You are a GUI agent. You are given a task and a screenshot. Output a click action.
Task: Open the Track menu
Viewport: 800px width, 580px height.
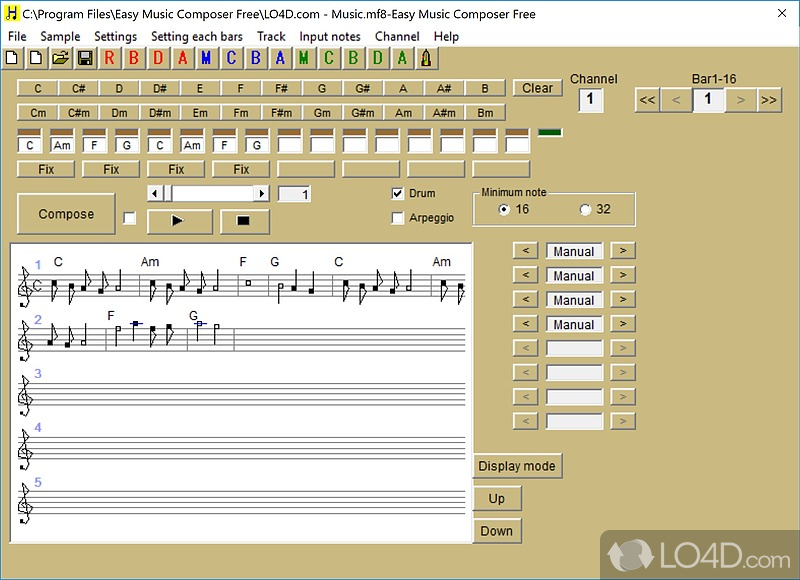pos(271,36)
